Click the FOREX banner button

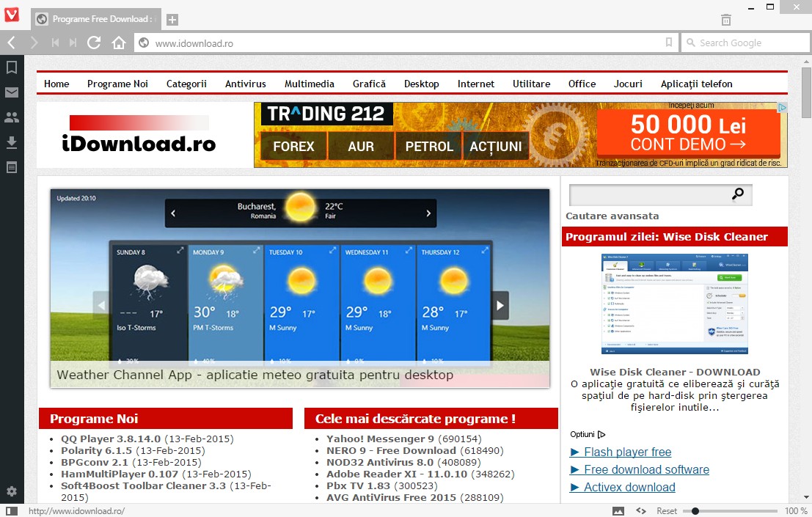pyautogui.click(x=293, y=147)
